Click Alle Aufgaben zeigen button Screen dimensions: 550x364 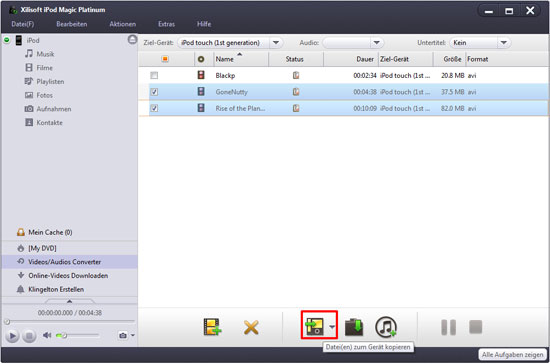click(x=512, y=355)
